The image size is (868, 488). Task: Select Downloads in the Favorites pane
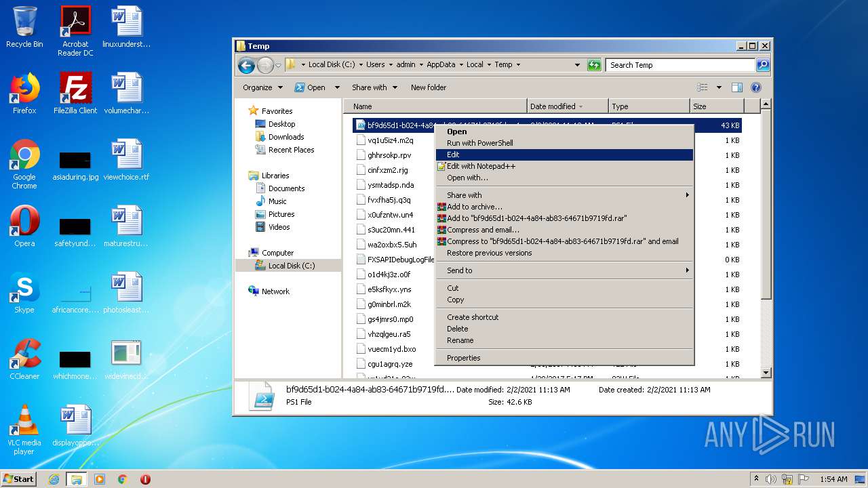(285, 137)
